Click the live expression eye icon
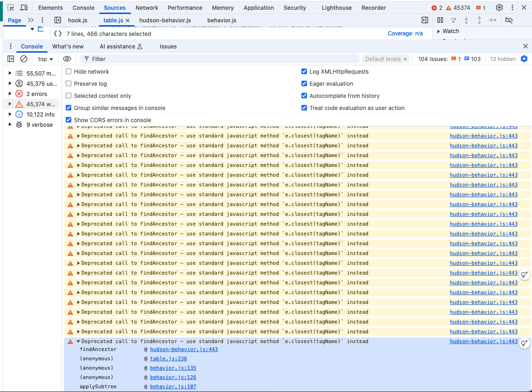Screen dimensions: 532x392 click(67, 59)
